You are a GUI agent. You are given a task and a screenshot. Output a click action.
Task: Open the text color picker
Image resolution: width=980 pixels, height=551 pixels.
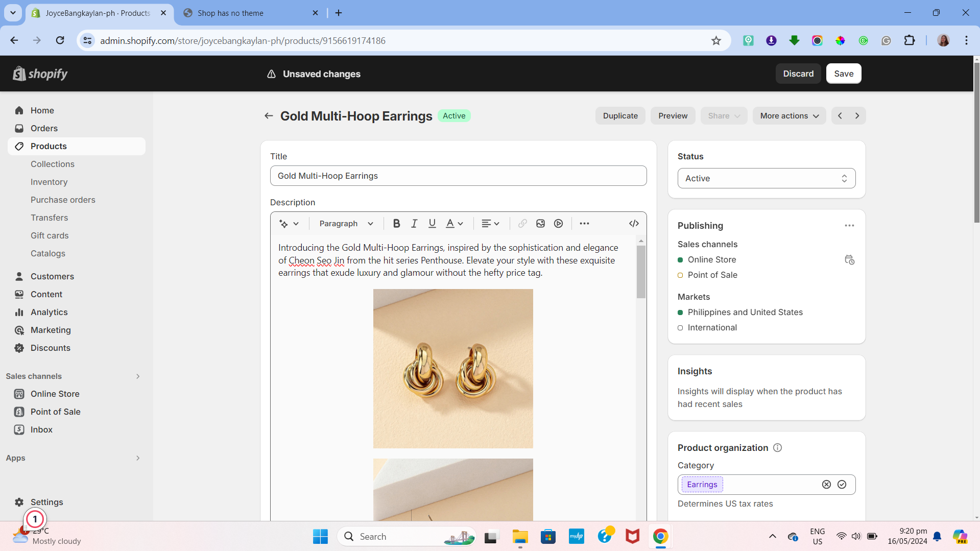(x=455, y=224)
